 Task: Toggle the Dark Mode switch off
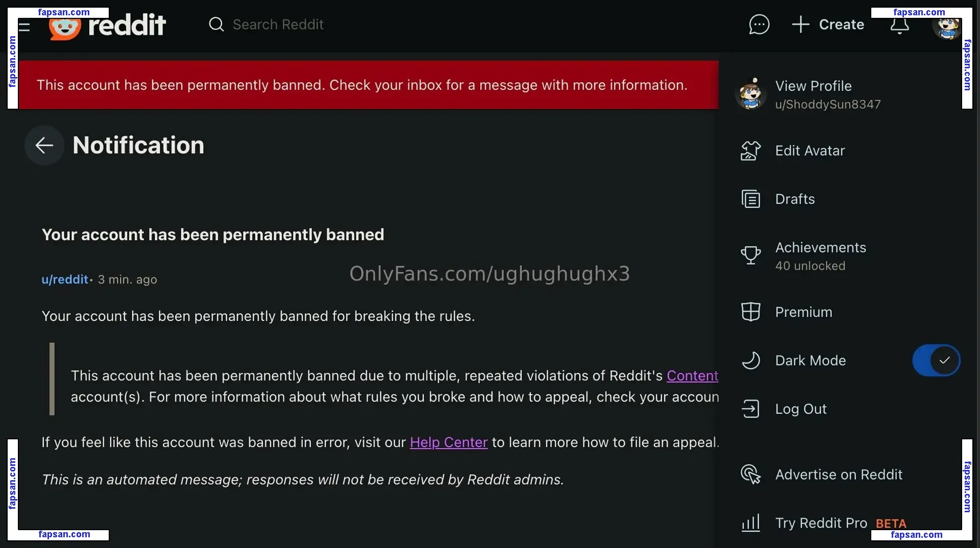click(936, 360)
